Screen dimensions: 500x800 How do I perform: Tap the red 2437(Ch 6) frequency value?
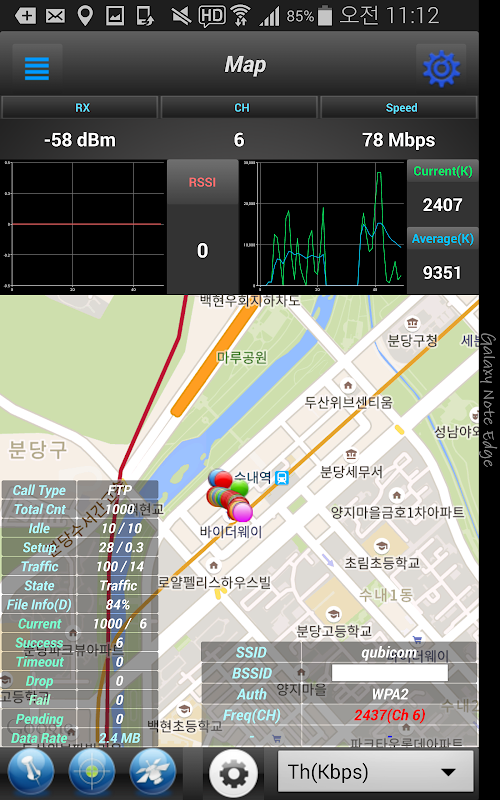pyautogui.click(x=389, y=715)
